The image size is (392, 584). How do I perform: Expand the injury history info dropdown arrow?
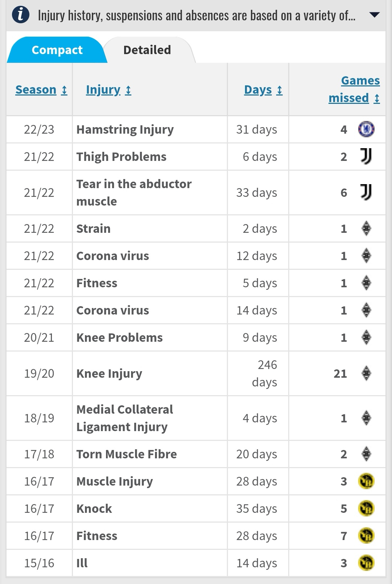pyautogui.click(x=374, y=15)
